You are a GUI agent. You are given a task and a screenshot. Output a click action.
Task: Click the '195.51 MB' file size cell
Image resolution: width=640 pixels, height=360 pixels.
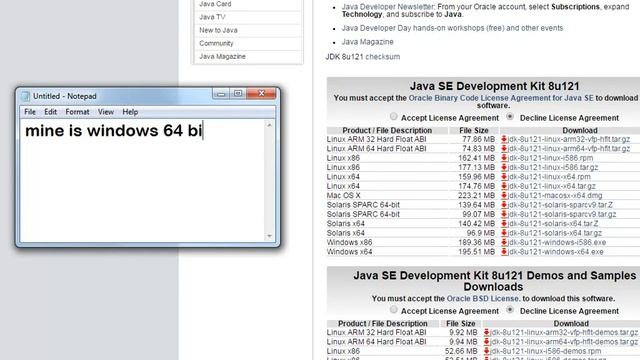[476, 252]
